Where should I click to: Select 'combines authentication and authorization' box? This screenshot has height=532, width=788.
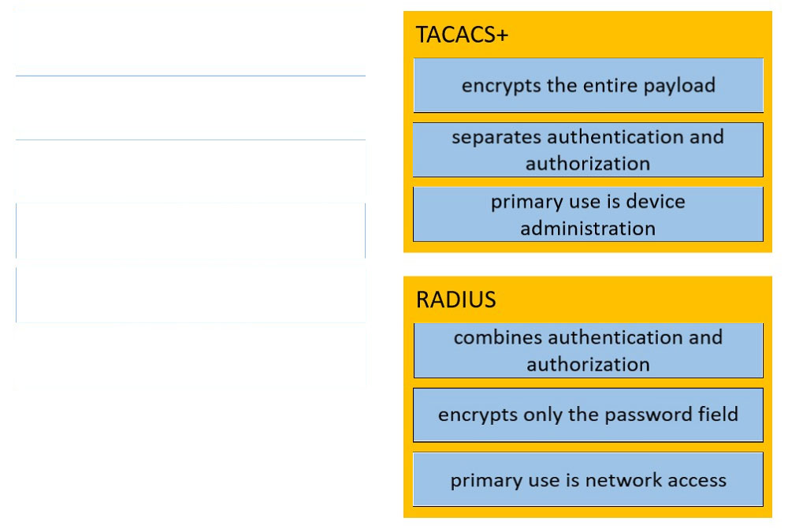pyautogui.click(x=588, y=350)
